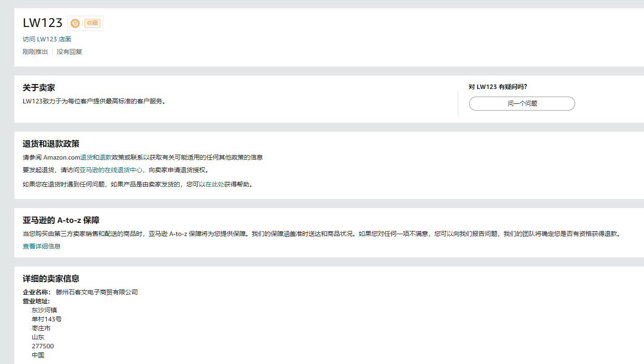The width and height of the screenshot is (644, 364).
Task: Click the 企业名称 label
Action: [x=37, y=292]
